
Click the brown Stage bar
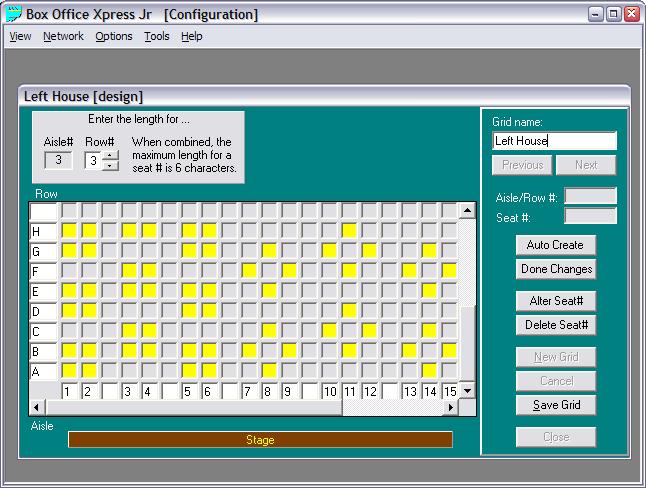[260, 440]
